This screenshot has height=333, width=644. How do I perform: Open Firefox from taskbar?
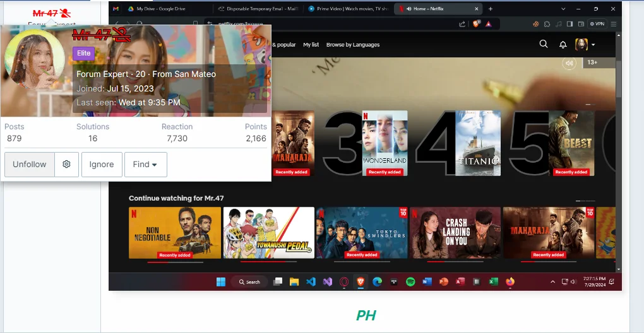click(x=510, y=282)
